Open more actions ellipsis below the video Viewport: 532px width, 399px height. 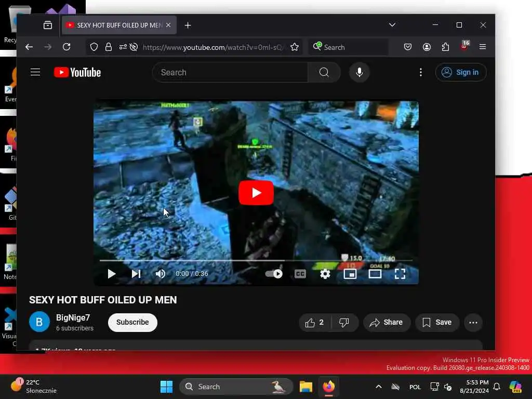[473, 322]
